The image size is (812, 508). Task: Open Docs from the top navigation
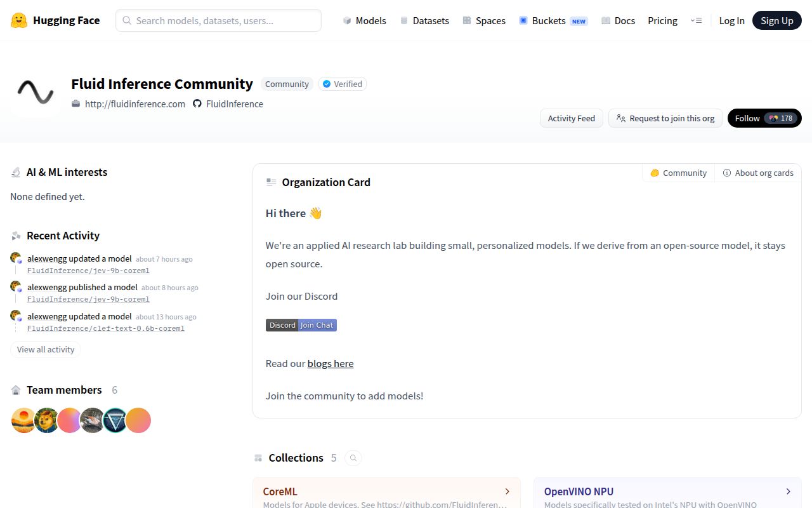coord(618,20)
